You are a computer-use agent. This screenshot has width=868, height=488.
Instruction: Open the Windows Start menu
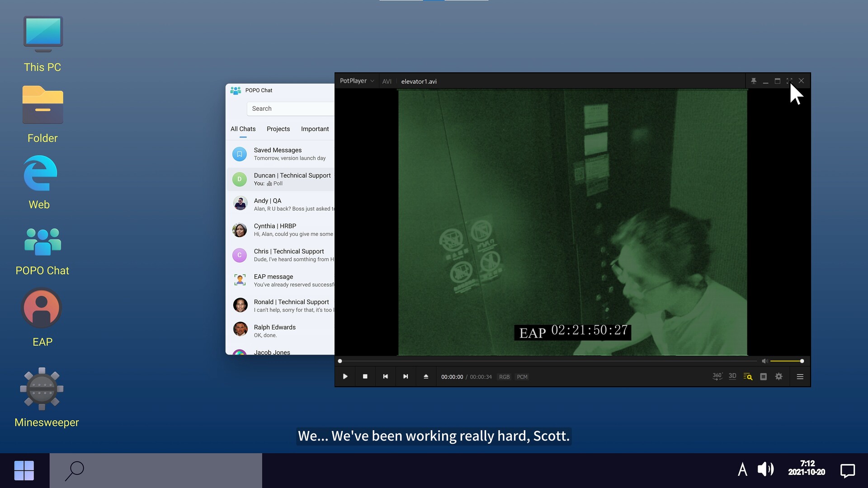click(24, 470)
